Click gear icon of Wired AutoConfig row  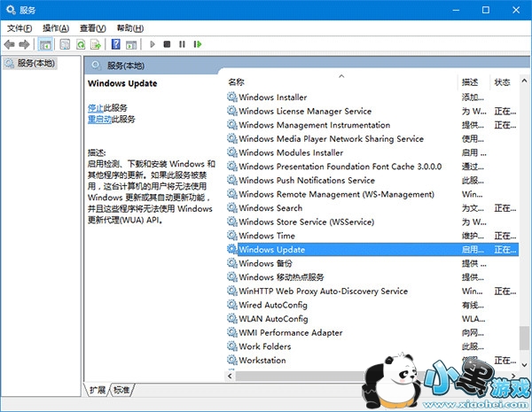(231, 305)
